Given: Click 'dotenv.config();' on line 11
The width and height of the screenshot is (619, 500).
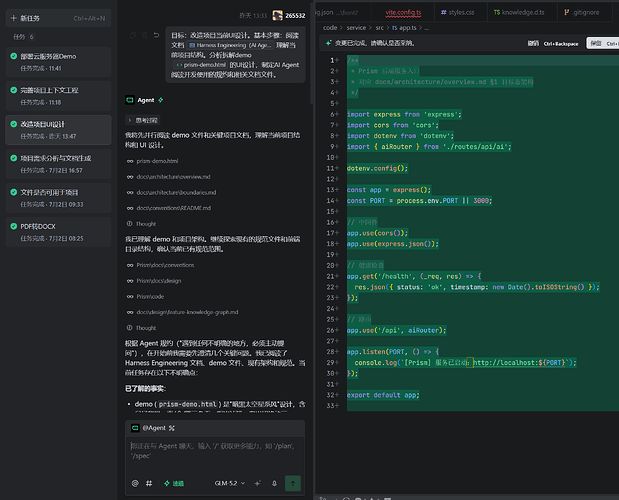Looking at the screenshot, I should pos(377,169).
